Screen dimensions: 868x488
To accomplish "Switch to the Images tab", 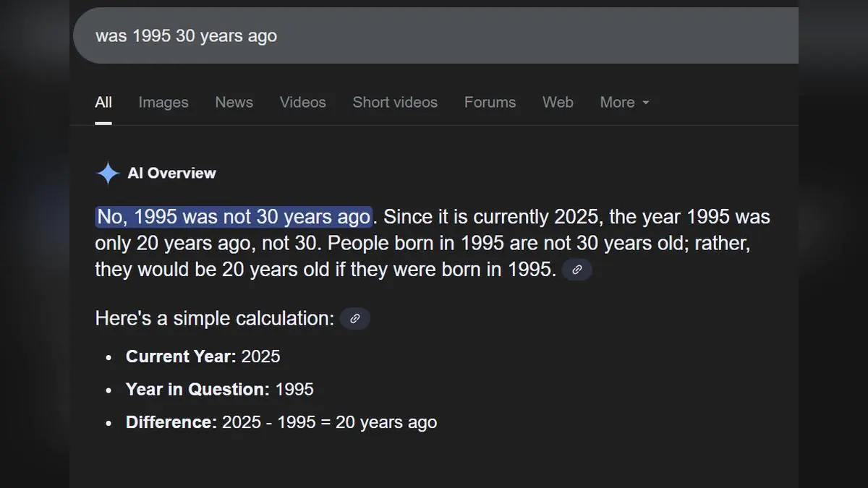I will (x=163, y=103).
